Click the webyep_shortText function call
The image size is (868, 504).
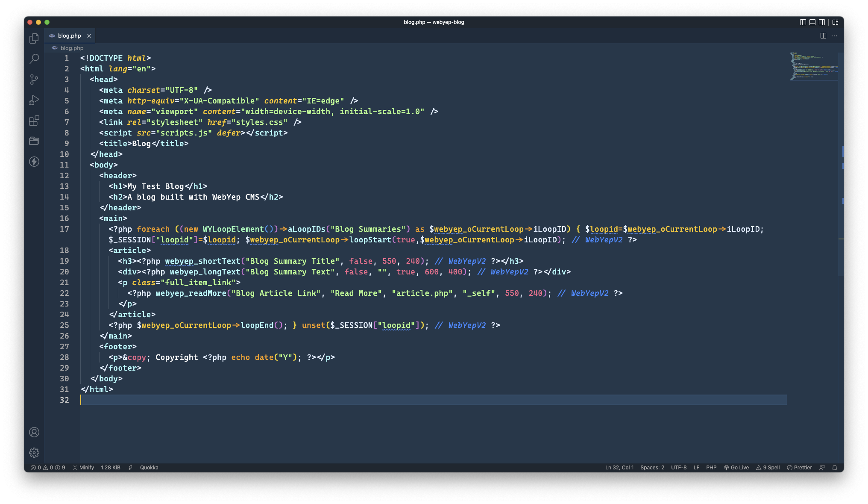[203, 261]
